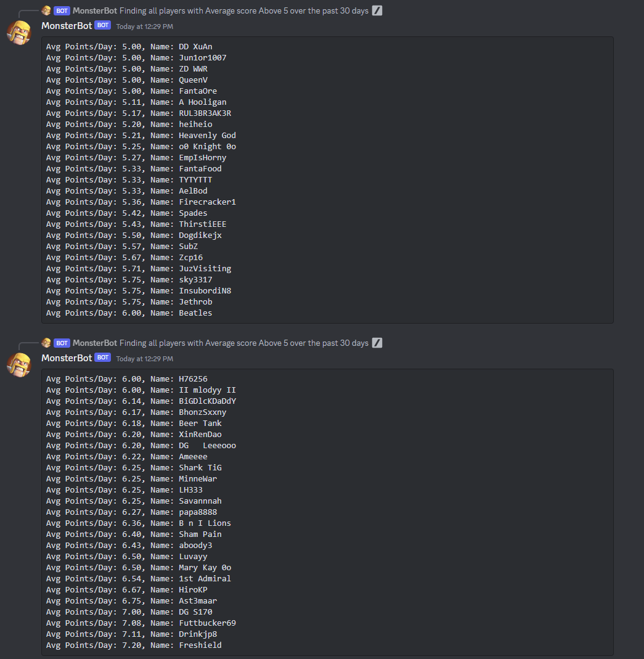This screenshot has height=659, width=644.
Task: Jump to the second 'Finding all players' reply reference
Action: [x=243, y=343]
